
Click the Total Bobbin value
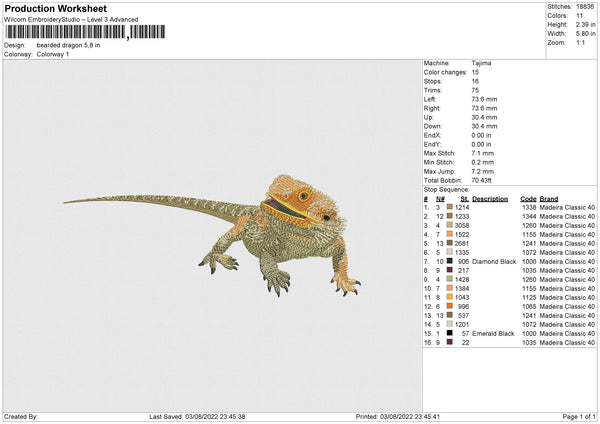[x=483, y=179]
